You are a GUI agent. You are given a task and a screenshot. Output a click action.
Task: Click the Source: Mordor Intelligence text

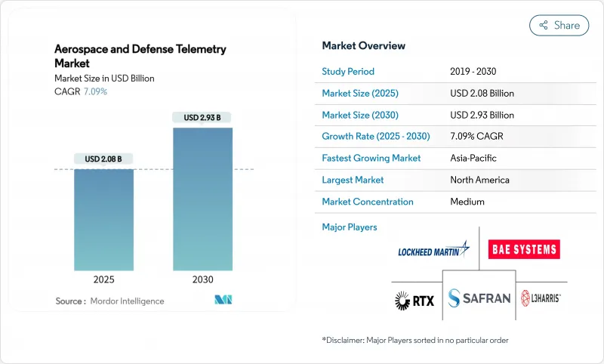pos(109,301)
